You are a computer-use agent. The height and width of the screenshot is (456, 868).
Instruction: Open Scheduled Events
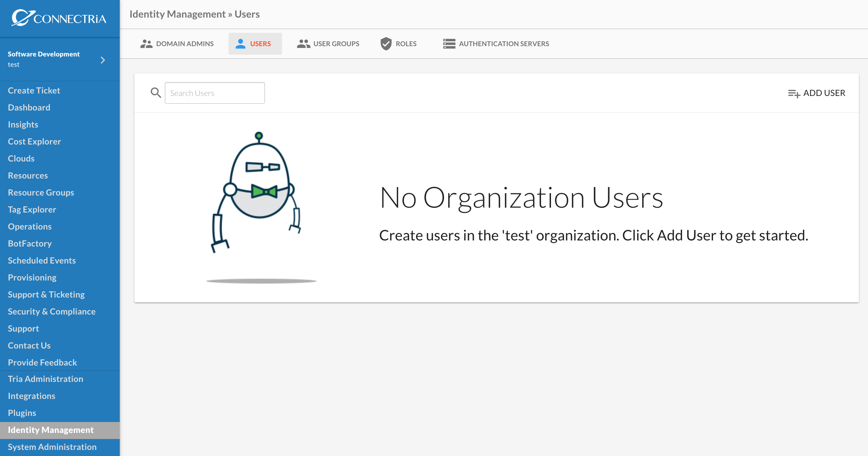(x=41, y=260)
